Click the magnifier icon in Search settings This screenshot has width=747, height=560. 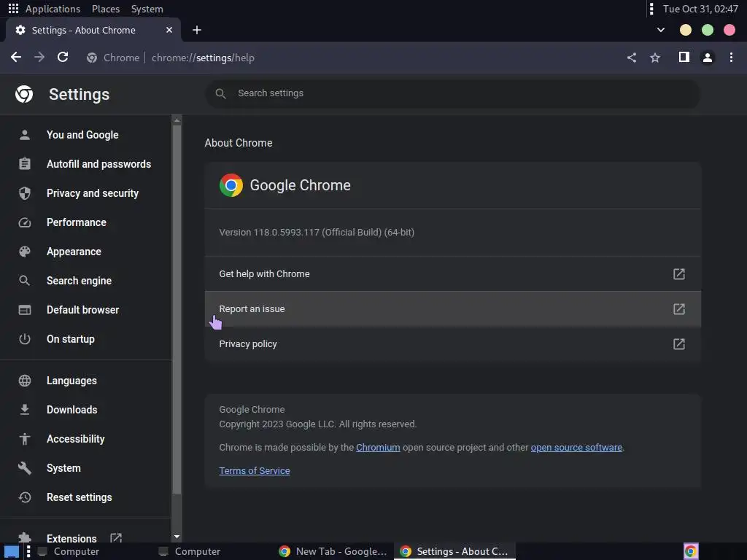[220, 93]
